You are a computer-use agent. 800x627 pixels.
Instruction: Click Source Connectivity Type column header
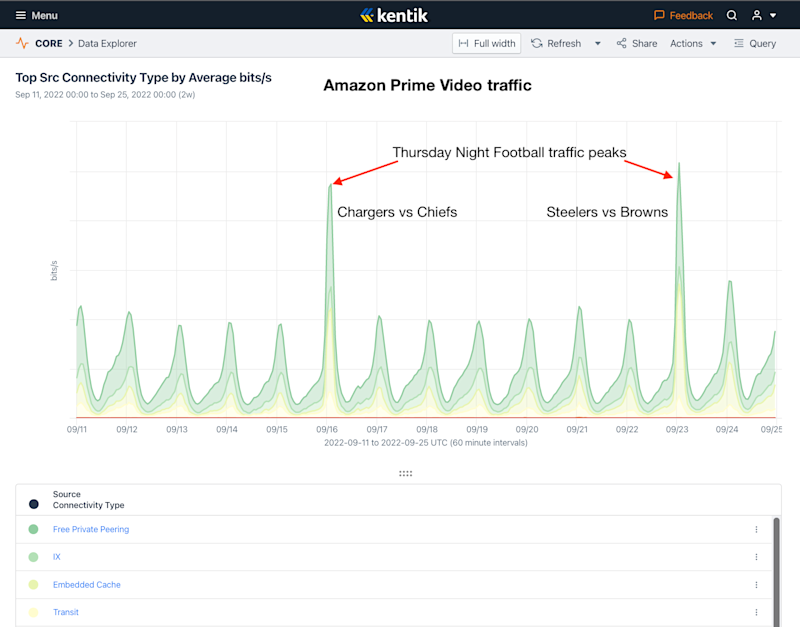click(x=88, y=499)
